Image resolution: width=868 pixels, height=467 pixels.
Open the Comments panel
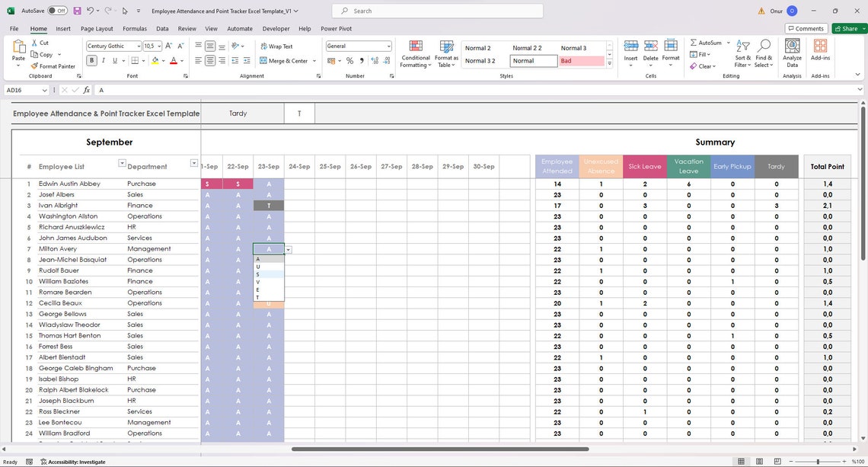coord(806,28)
